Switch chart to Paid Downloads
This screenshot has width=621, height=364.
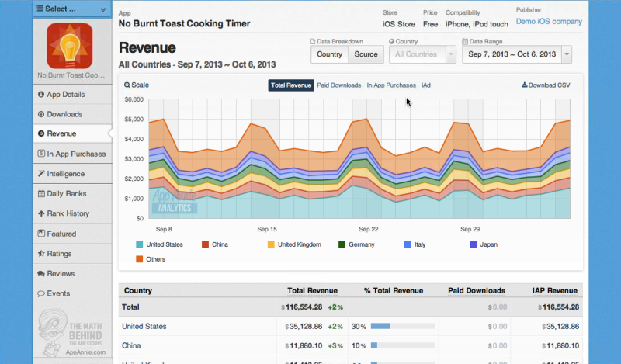pyautogui.click(x=339, y=85)
